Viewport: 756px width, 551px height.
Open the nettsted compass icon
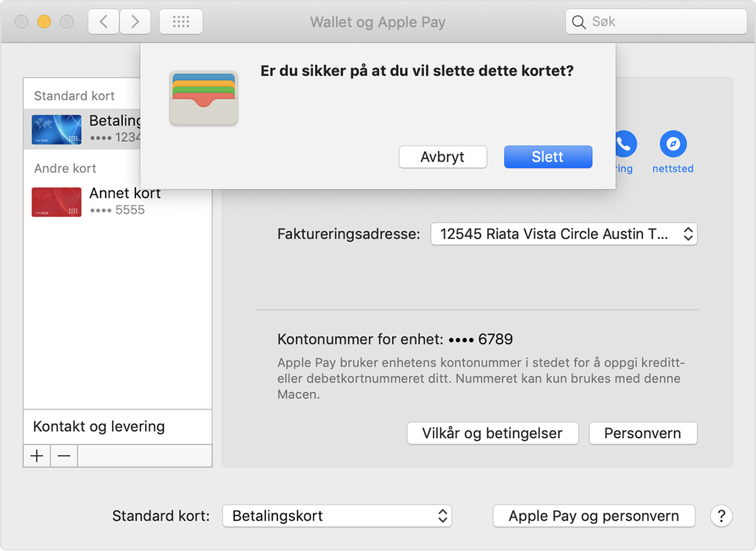point(673,144)
